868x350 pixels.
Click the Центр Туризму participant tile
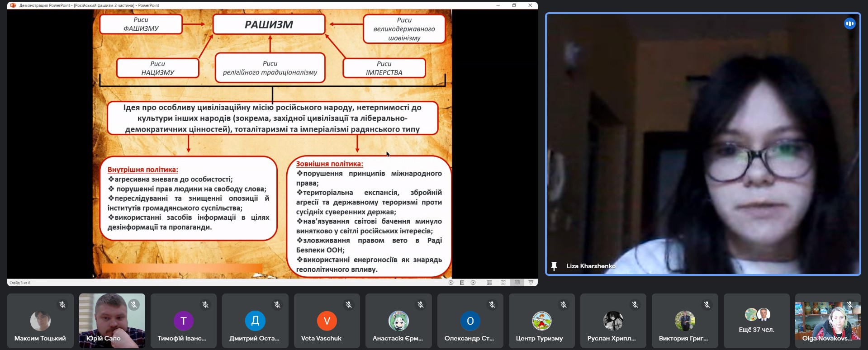(541, 321)
